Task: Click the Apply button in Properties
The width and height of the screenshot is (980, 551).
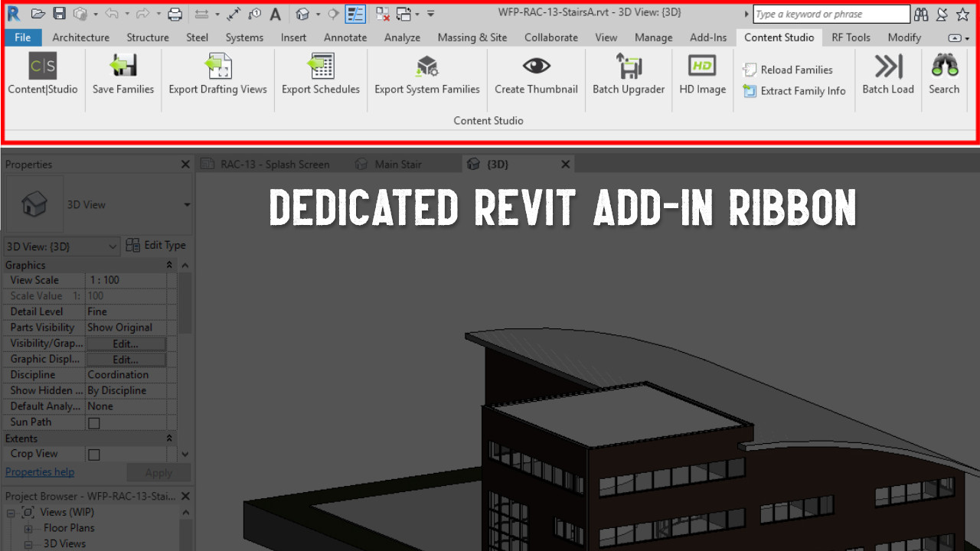Action: click(158, 473)
